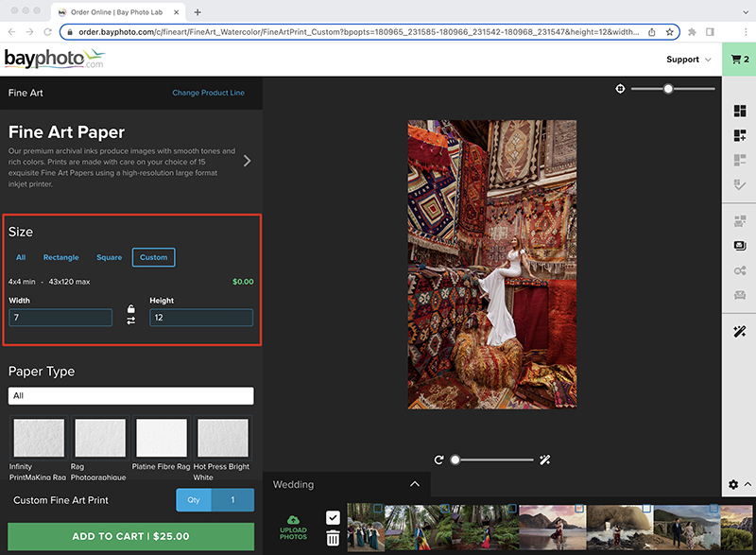Open the Paper Type All dropdown

130,396
